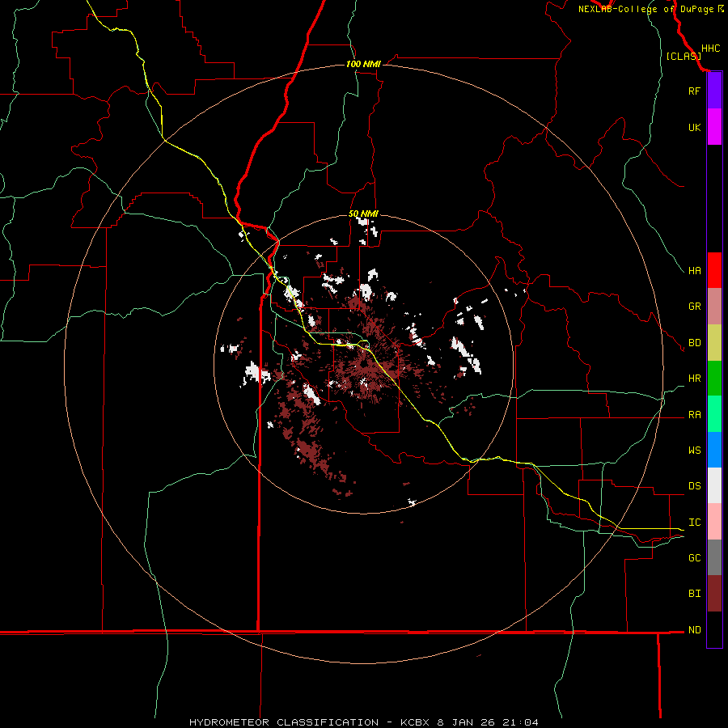This screenshot has height=728, width=728.
Task: Click the HA legend label
Action: click(x=694, y=270)
